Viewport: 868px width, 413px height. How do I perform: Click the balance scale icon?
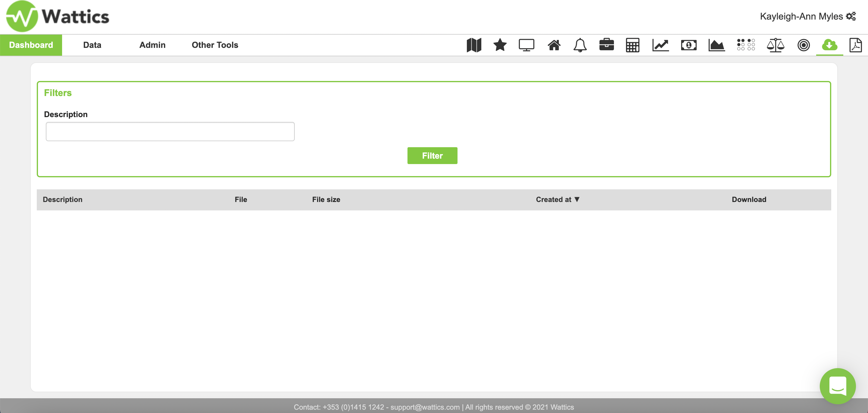tap(775, 45)
